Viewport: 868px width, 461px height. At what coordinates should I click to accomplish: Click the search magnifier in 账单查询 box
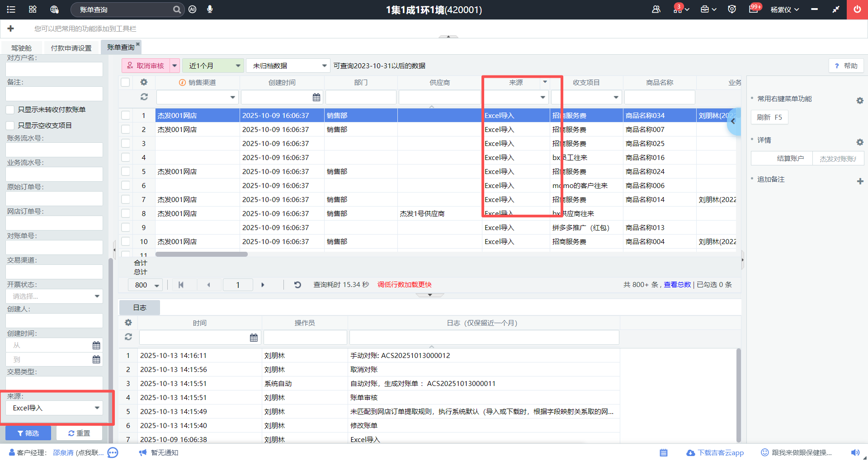176,9
